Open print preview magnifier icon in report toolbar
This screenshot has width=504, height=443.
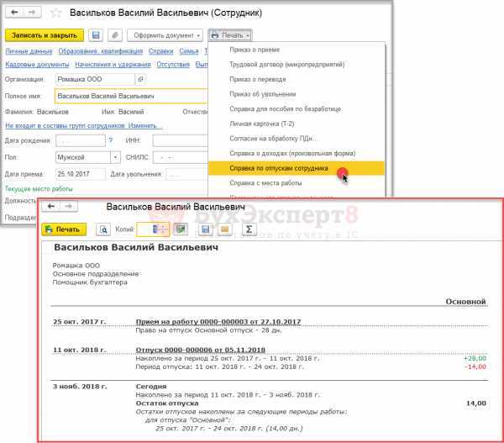(103, 229)
